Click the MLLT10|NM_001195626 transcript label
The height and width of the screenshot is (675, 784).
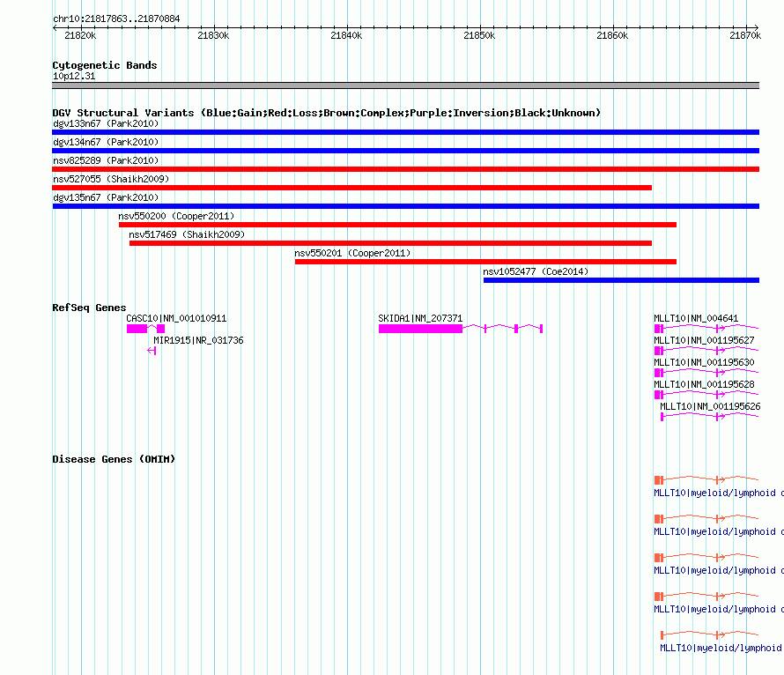tap(710, 406)
